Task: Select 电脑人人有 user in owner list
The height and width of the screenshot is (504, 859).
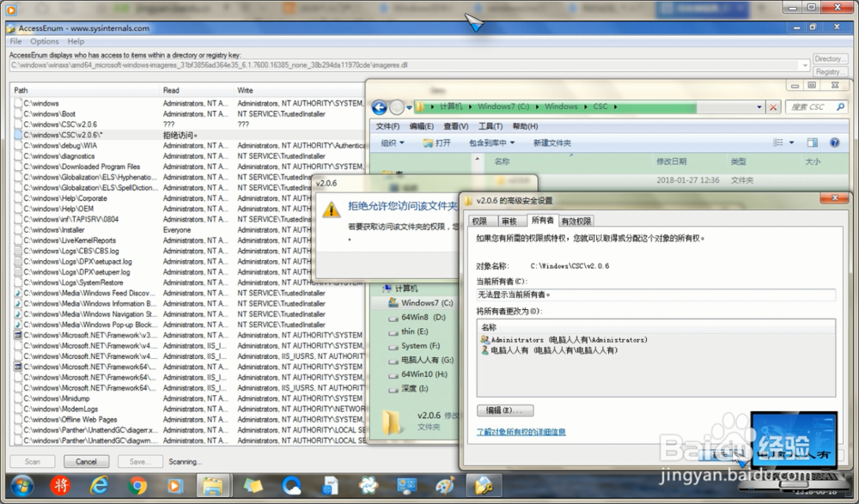Action: [x=550, y=350]
